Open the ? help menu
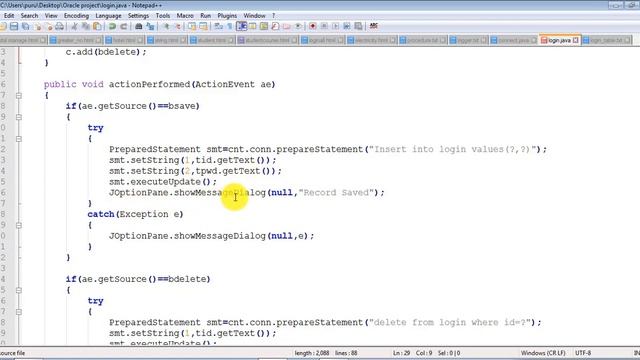The width and height of the screenshot is (640, 360). pos(273,16)
